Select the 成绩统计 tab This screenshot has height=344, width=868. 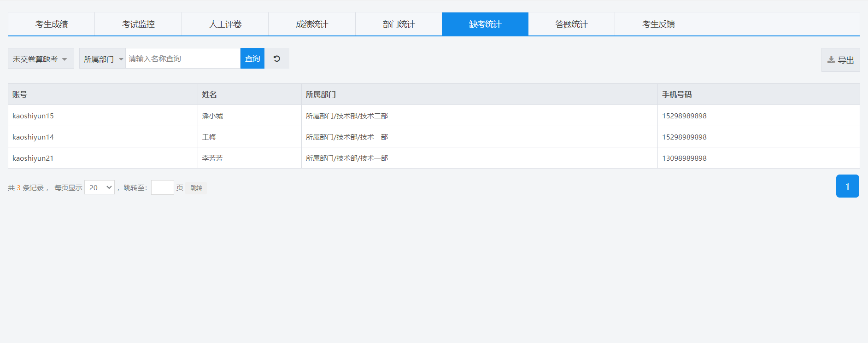tap(312, 24)
